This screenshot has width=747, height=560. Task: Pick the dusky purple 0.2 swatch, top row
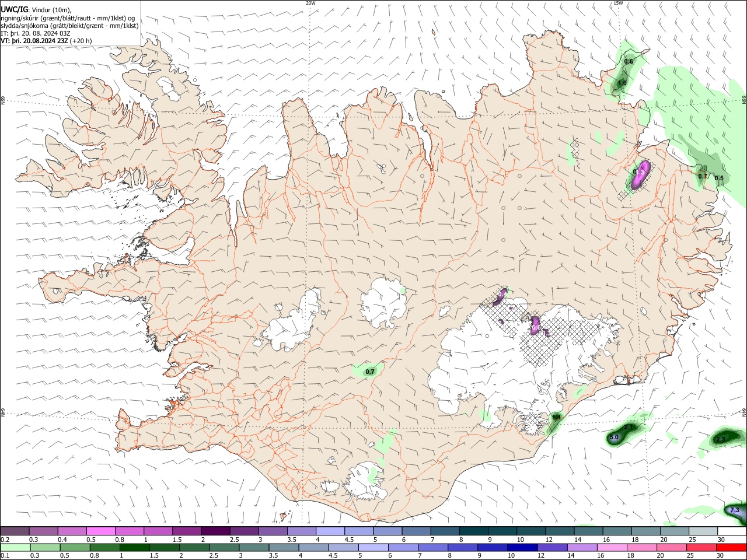tap(15, 531)
